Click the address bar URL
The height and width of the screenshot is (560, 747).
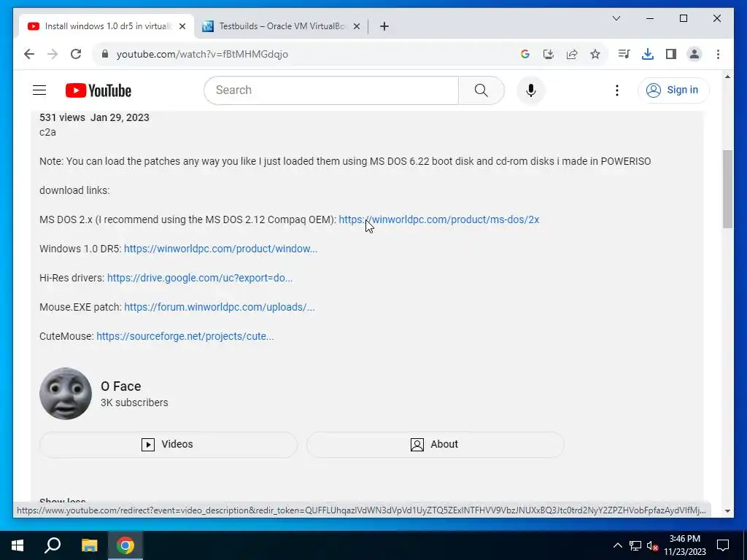point(202,54)
